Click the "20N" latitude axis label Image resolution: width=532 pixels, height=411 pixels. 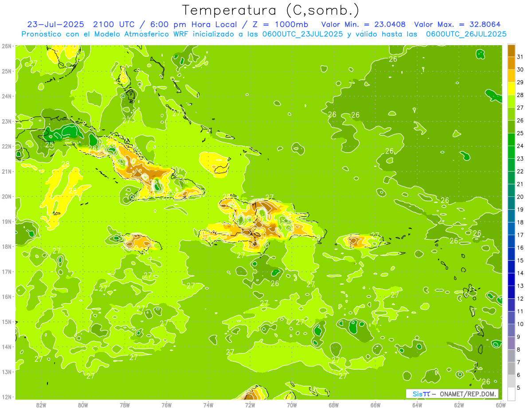click(x=7, y=196)
